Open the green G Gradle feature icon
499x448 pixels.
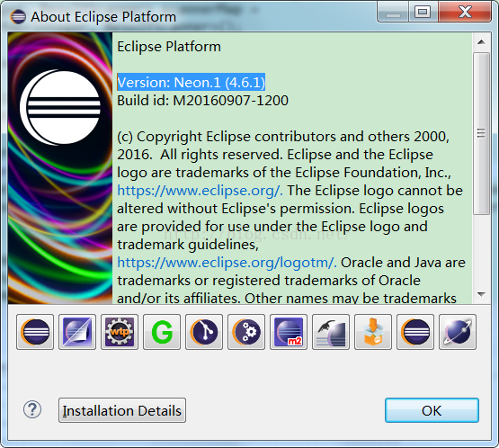pyautogui.click(x=162, y=332)
